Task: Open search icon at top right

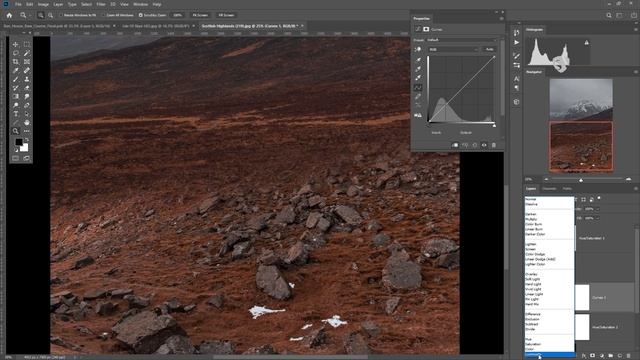Action: coord(609,15)
